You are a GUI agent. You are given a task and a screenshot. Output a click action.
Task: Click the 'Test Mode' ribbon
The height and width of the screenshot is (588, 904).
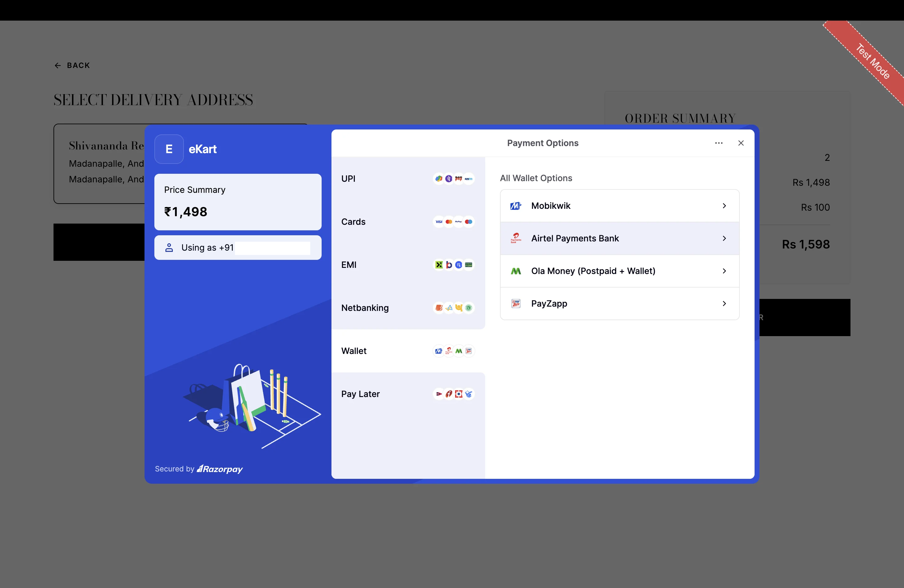872,62
